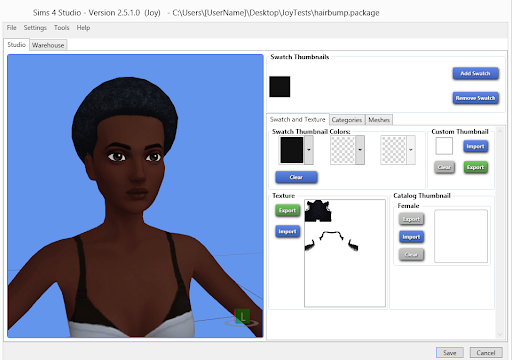Click the texture preview image
Viewport: 512px width, 360px height.
[345, 253]
